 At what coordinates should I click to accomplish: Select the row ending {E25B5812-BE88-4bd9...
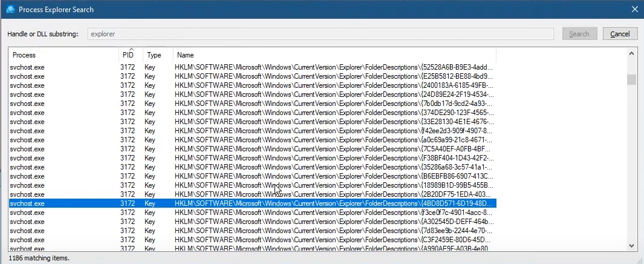point(253,76)
